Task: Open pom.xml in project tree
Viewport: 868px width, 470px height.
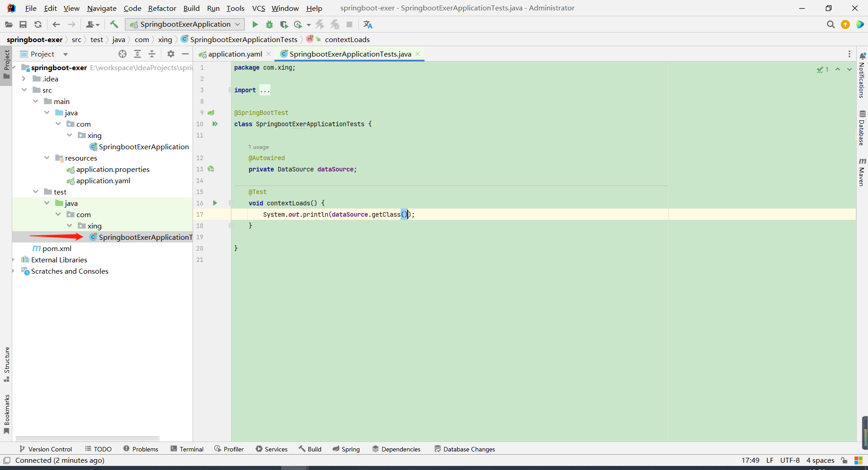Action: click(x=57, y=248)
